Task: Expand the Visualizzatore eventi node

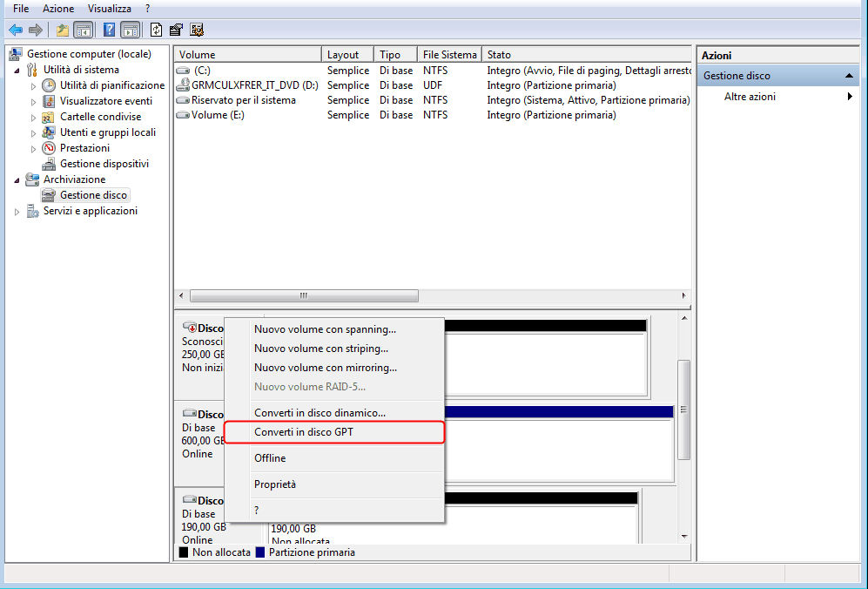Action: point(33,101)
